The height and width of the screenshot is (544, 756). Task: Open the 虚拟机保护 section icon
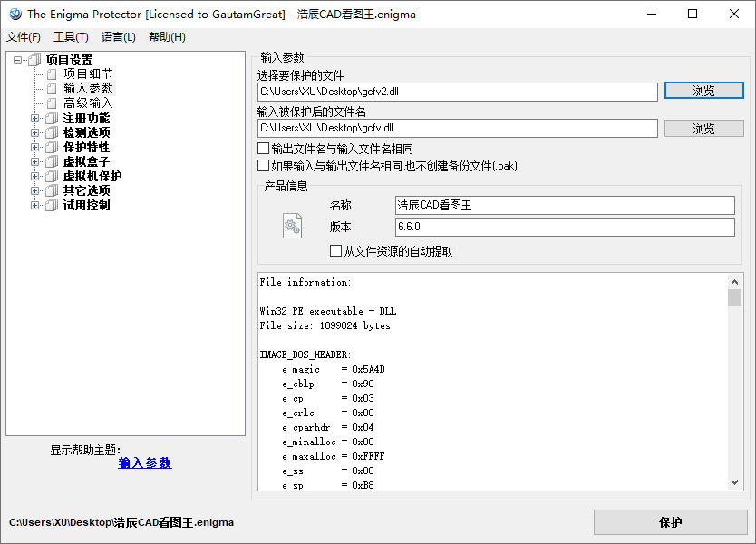click(x=50, y=175)
